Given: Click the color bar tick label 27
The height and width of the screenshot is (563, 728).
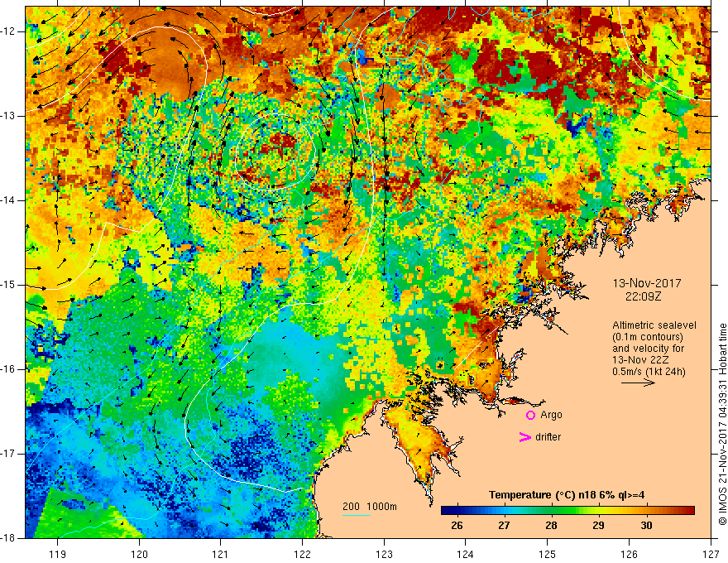Looking at the screenshot, I should click(504, 526).
